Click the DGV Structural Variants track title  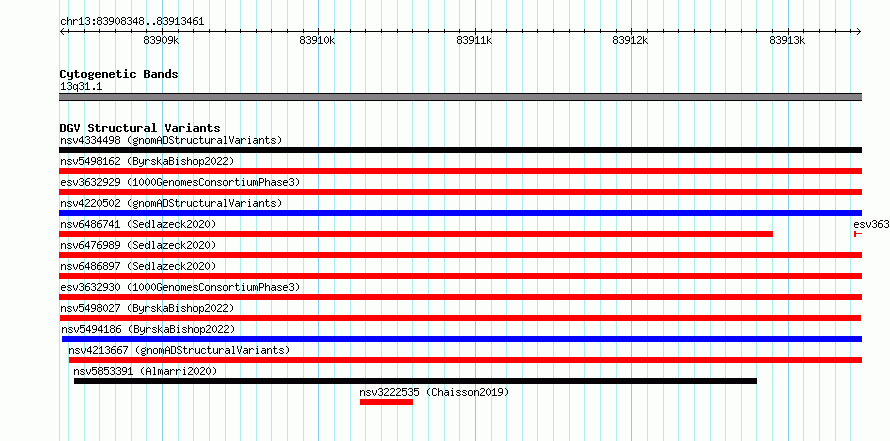pos(140,128)
